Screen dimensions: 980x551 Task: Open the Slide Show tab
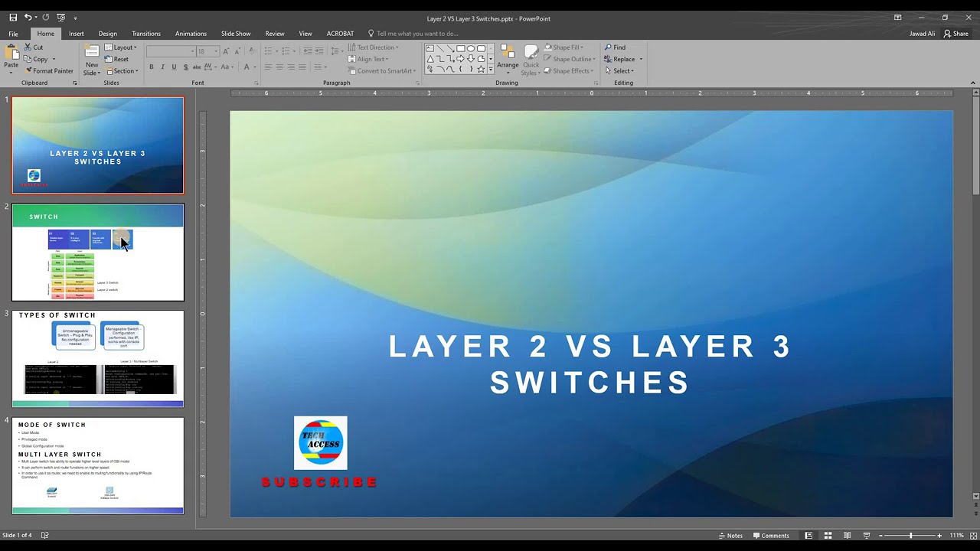(236, 34)
